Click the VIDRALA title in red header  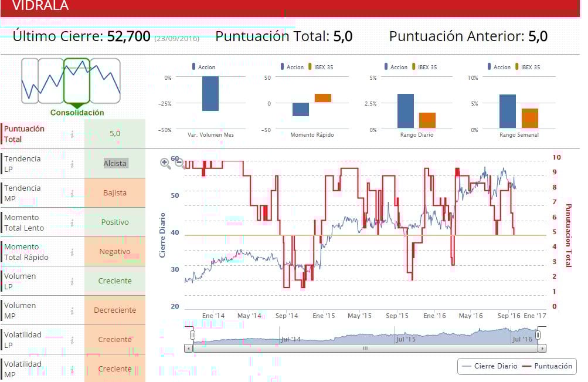40,6
